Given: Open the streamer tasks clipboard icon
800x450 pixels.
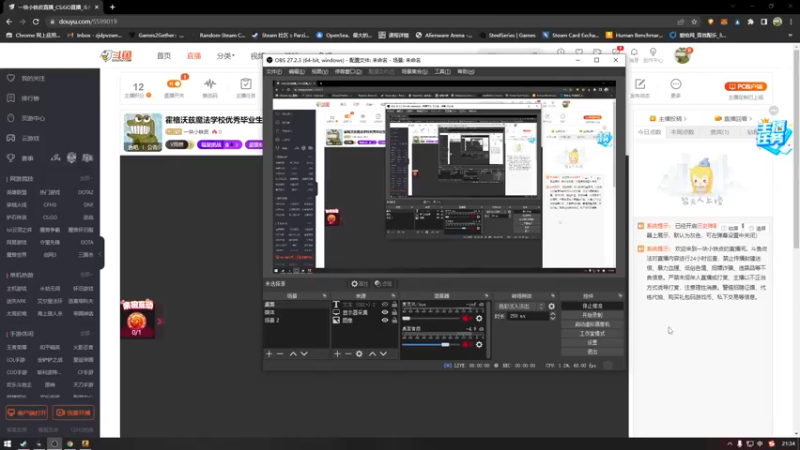Looking at the screenshot, I should (245, 84).
